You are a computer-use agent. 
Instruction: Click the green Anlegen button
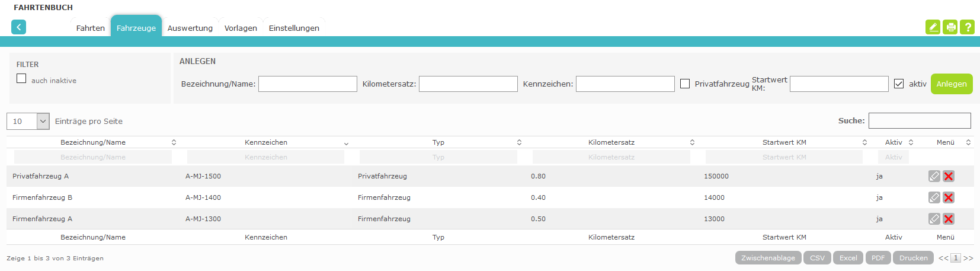(951, 84)
